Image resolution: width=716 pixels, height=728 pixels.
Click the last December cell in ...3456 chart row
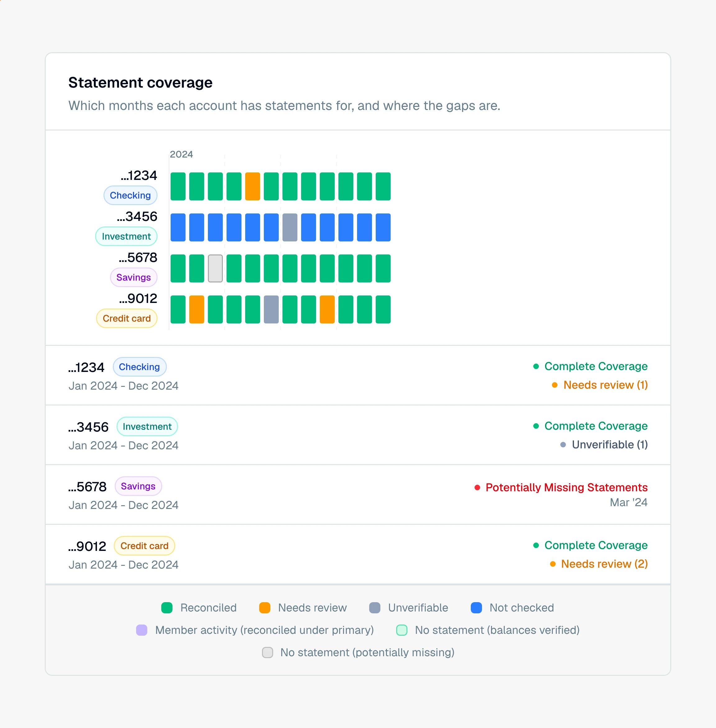[x=383, y=227]
